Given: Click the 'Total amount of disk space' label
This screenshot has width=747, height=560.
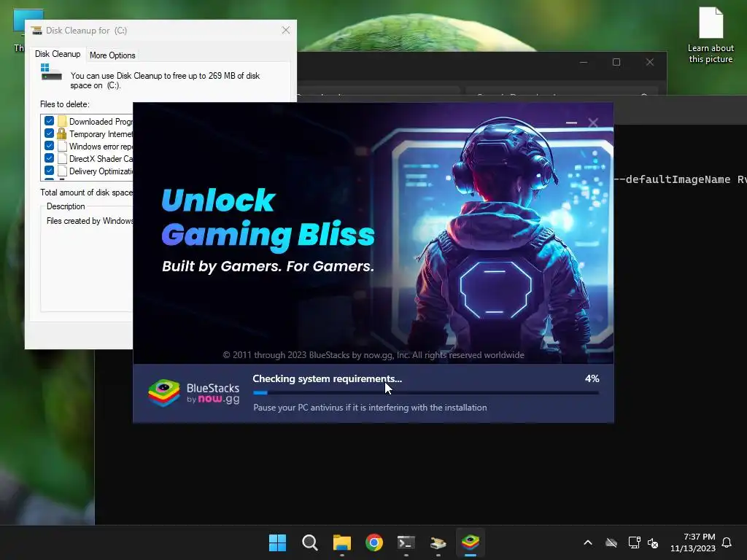Looking at the screenshot, I should click(86, 192).
